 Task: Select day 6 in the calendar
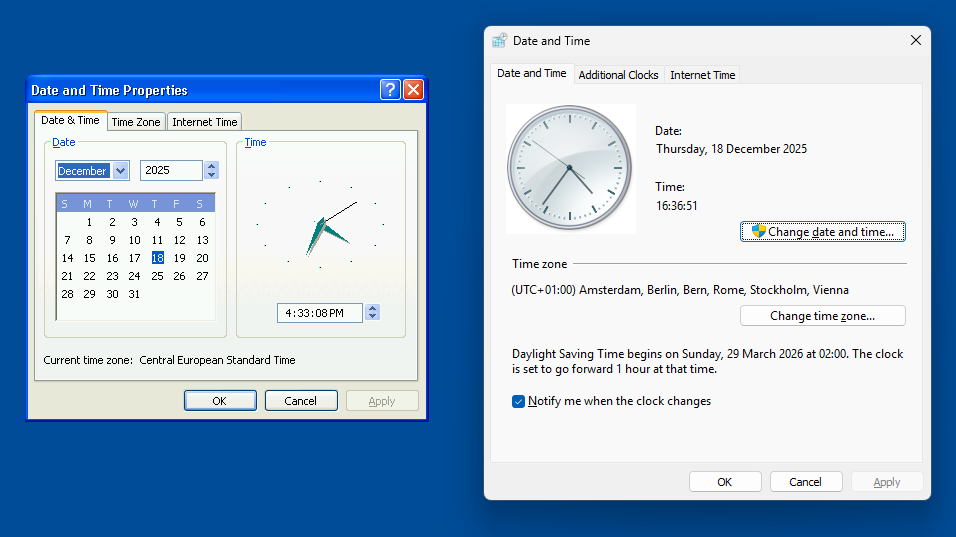202,222
